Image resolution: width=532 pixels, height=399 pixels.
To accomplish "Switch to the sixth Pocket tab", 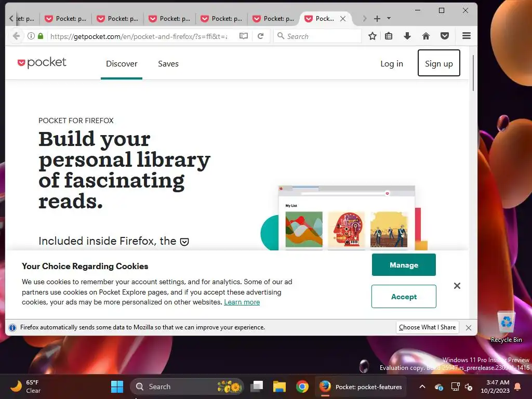I will click(x=273, y=19).
